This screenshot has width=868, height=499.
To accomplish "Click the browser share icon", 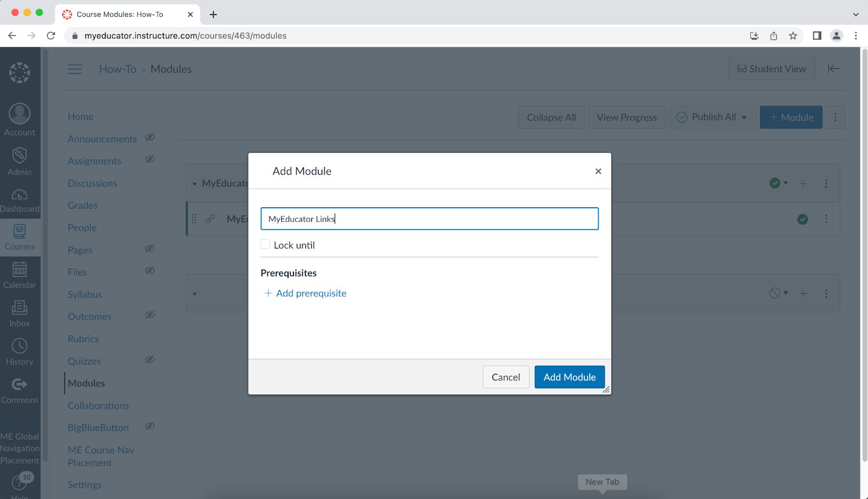I will coord(774,36).
